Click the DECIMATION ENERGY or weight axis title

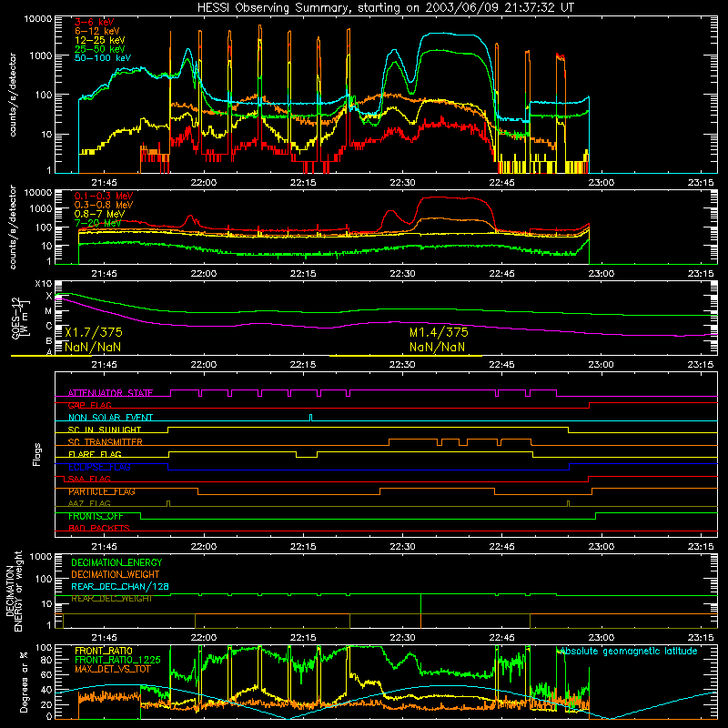coord(14,591)
